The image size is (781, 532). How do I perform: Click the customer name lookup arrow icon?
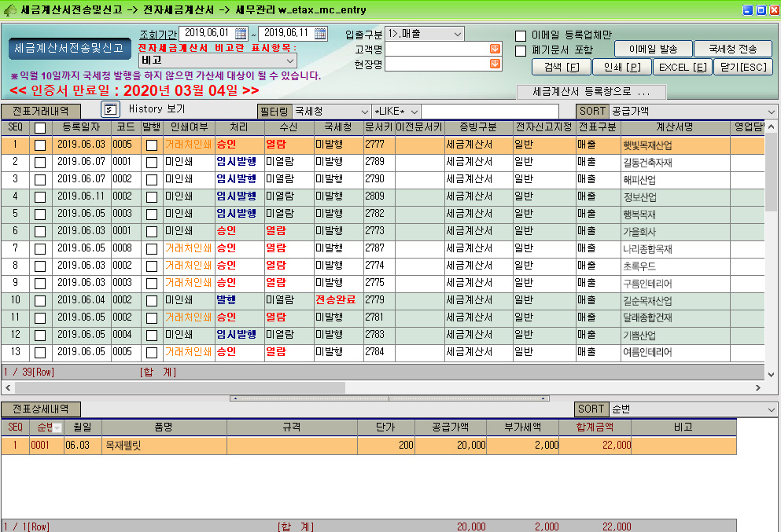click(x=495, y=49)
